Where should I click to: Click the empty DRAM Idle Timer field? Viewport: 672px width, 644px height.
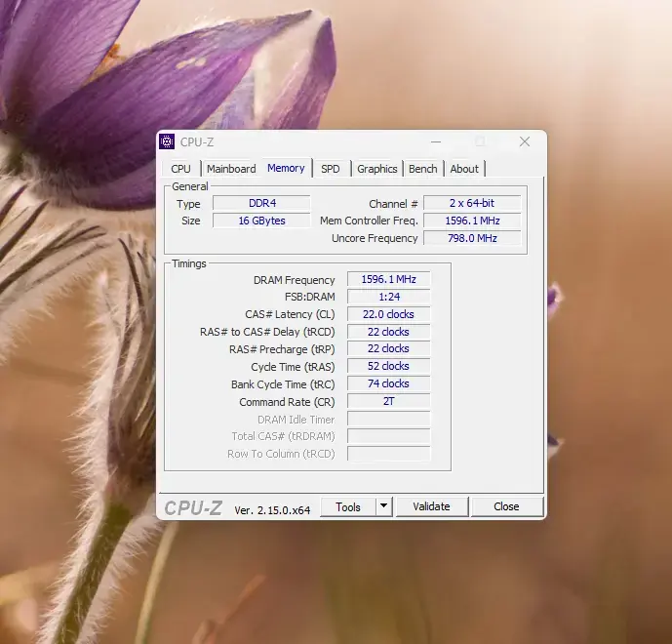(389, 419)
